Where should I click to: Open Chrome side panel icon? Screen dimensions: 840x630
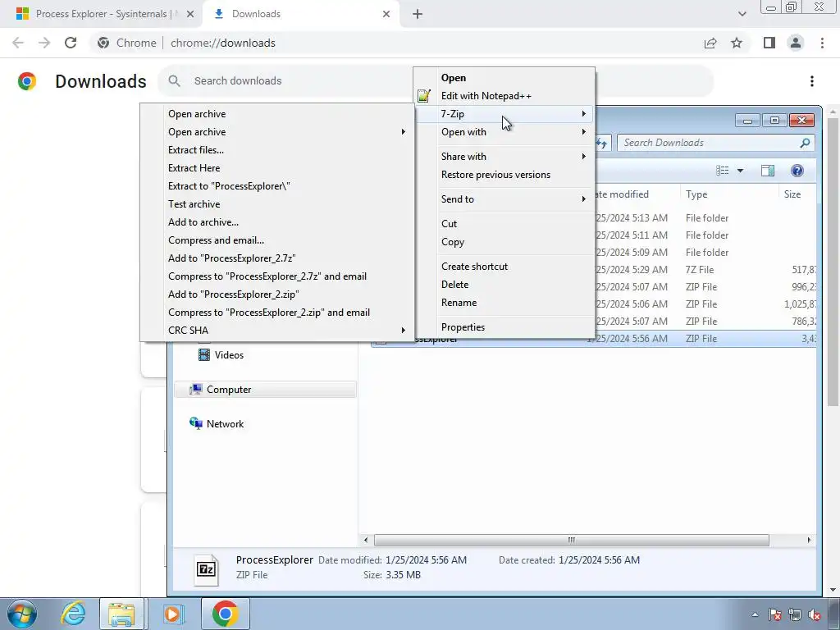click(x=769, y=43)
